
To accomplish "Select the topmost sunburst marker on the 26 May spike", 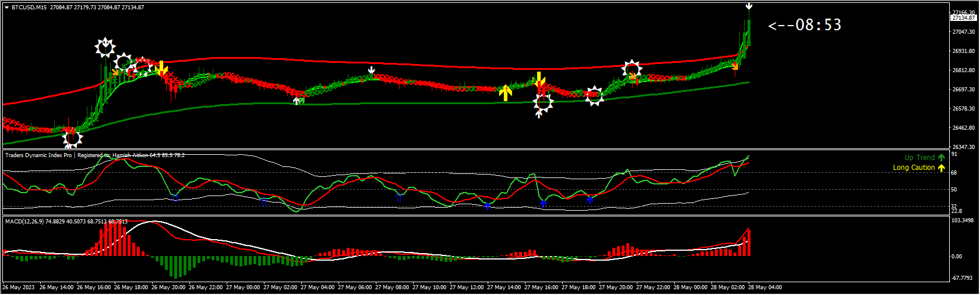I will tap(105, 48).
